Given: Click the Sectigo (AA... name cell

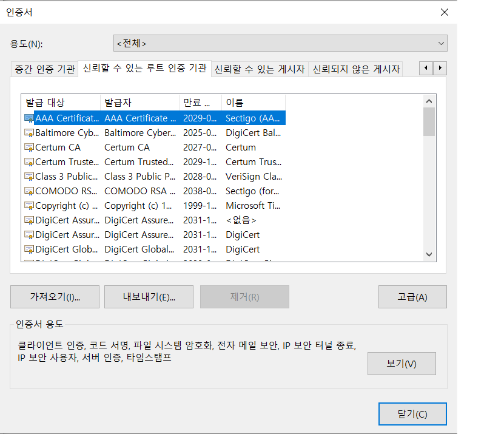Looking at the screenshot, I should coord(253,118).
